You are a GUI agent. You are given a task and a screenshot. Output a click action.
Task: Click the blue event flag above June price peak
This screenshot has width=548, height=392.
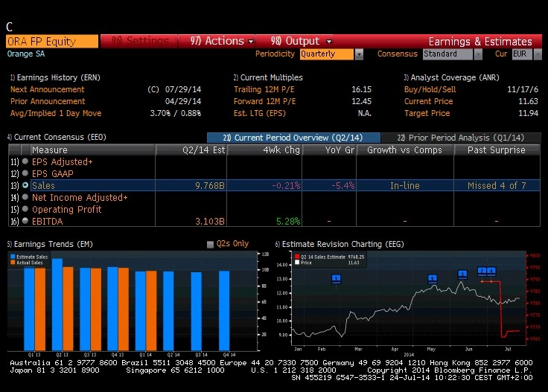(x=462, y=274)
